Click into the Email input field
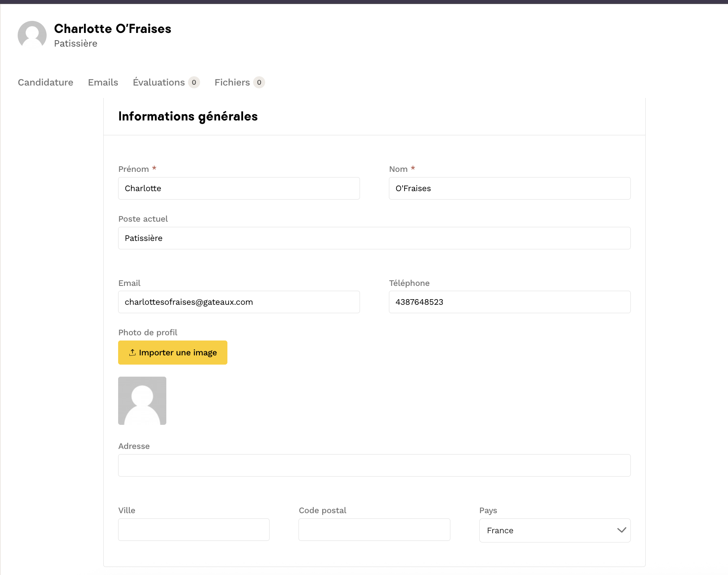 pos(239,302)
